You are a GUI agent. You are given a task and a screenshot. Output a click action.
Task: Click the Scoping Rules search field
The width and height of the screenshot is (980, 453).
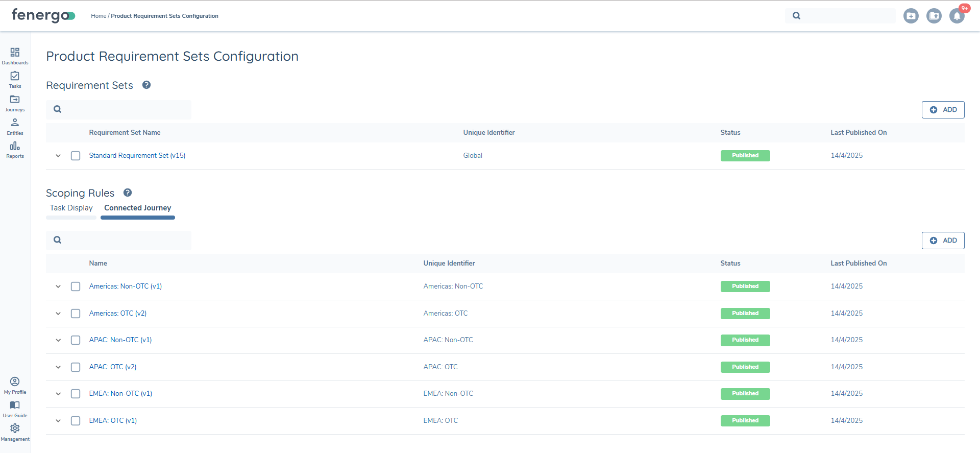coord(125,240)
